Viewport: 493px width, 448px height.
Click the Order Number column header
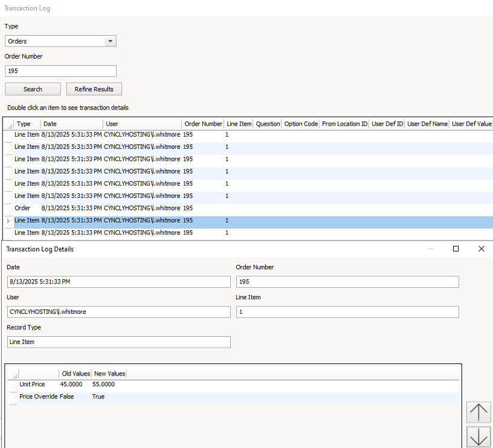pos(203,124)
